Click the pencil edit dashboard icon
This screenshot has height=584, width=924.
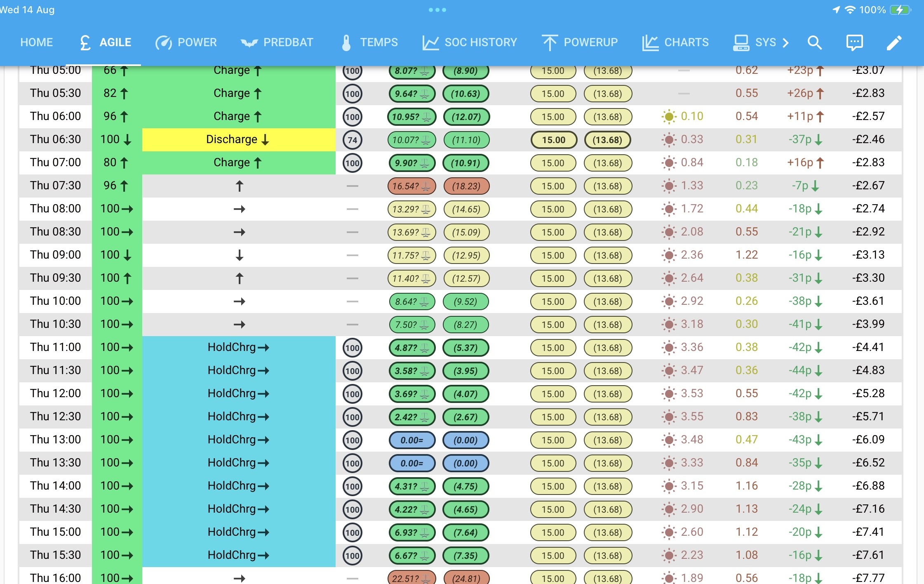click(x=894, y=42)
